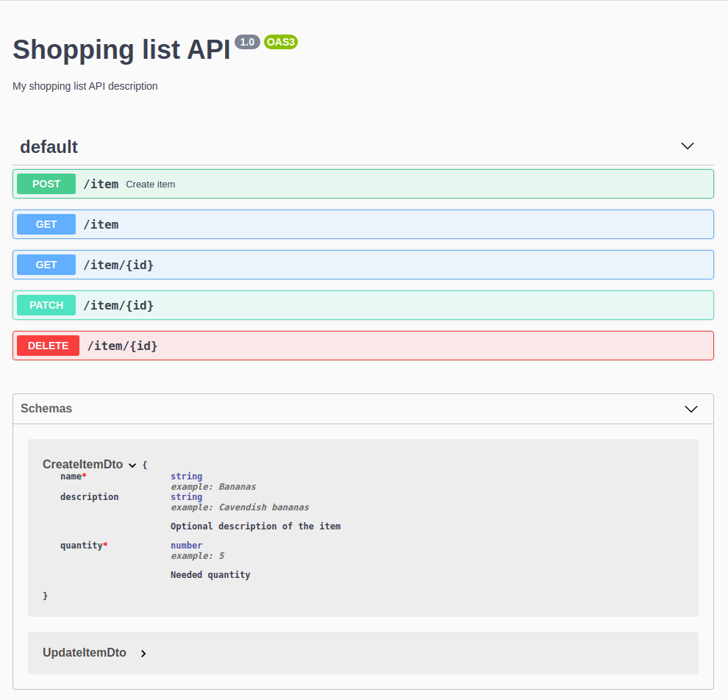
Task: Click the "Create item" summary text
Action: click(151, 185)
